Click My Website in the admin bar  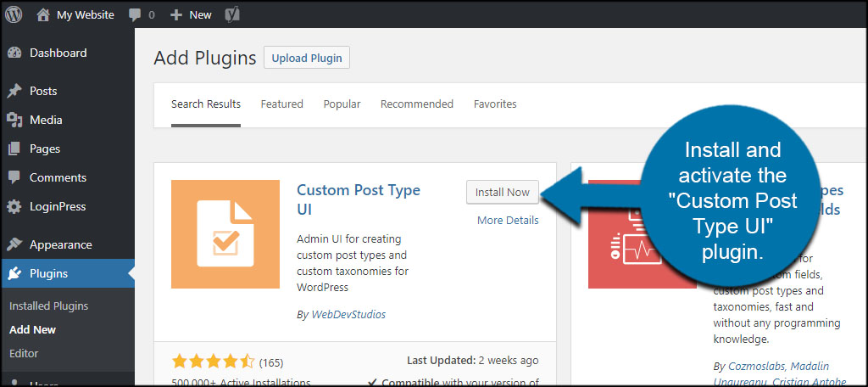point(86,15)
